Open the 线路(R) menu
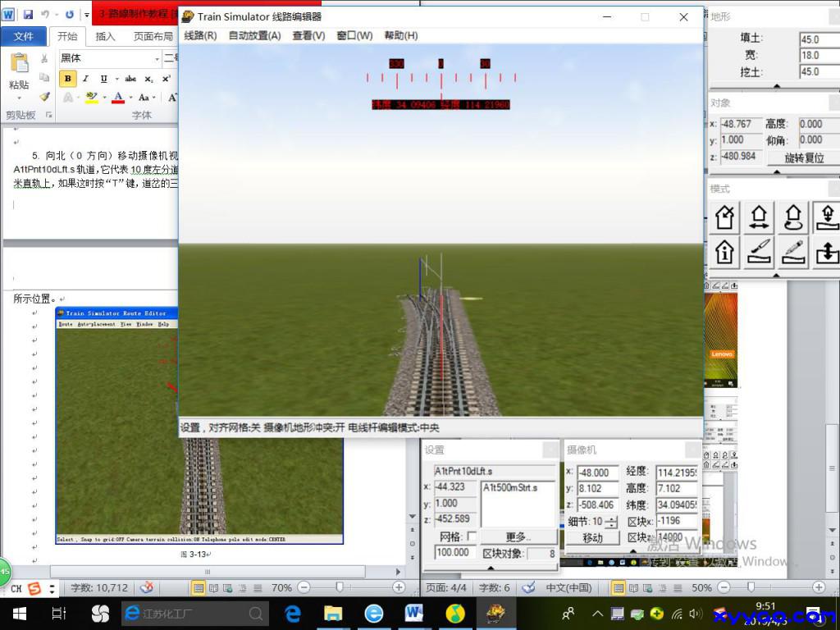This screenshot has width=840, height=630. 200,35
